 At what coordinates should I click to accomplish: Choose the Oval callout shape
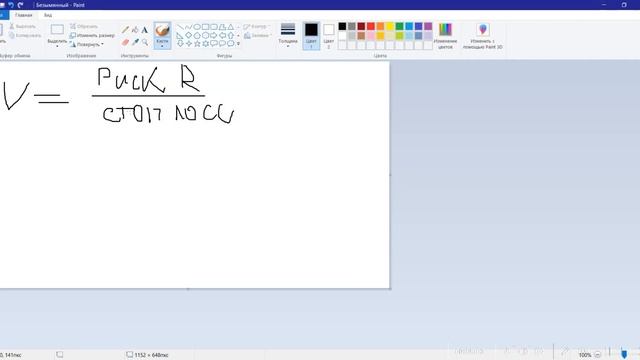222,44
